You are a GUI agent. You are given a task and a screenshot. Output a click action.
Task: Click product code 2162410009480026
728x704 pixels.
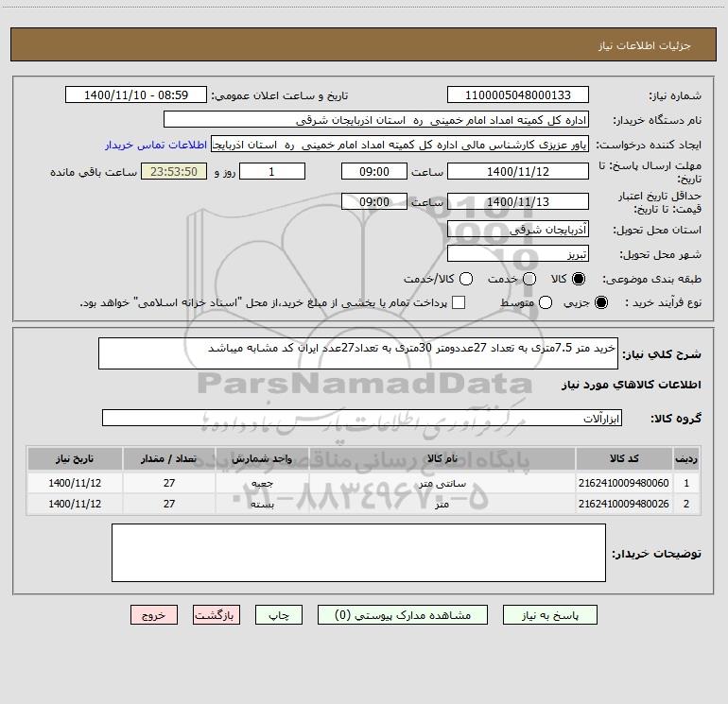[624, 504]
